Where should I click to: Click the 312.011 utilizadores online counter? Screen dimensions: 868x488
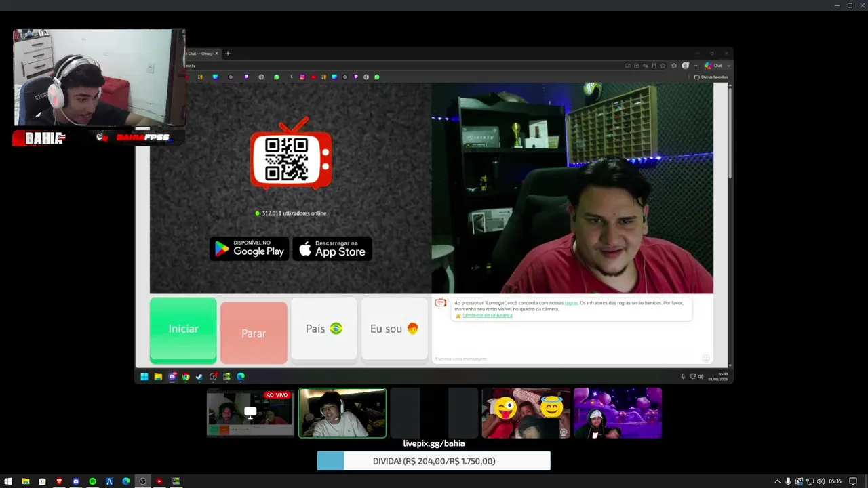tap(291, 213)
